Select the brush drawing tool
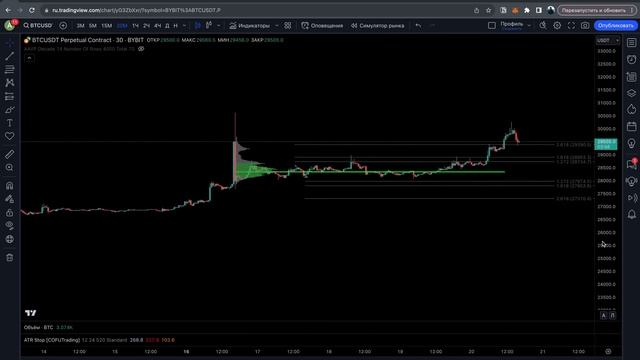The image size is (640, 360). click(9, 110)
